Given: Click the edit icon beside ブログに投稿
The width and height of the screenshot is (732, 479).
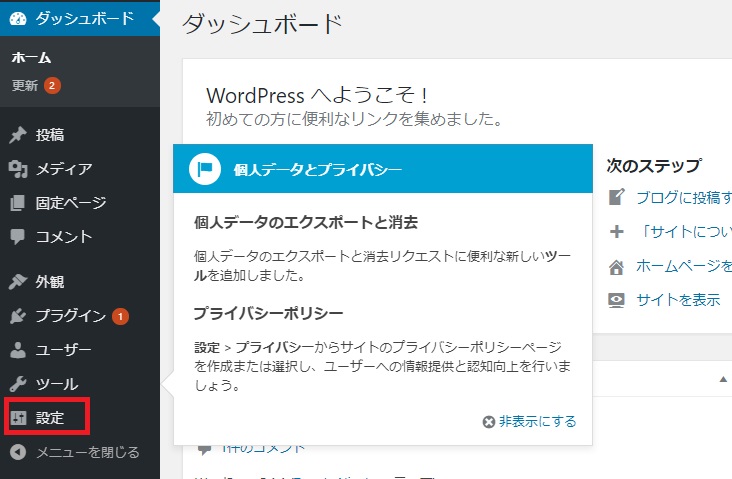Looking at the screenshot, I should click(616, 197).
